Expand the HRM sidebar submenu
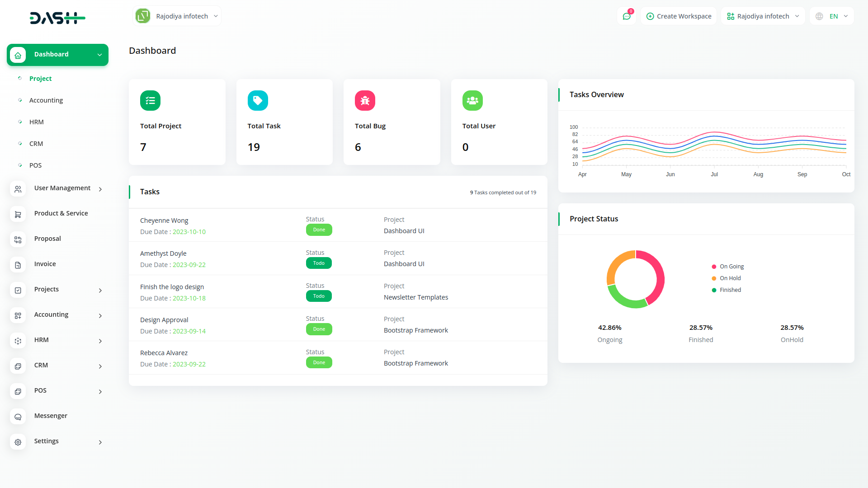The width and height of the screenshot is (868, 488). tap(41, 340)
